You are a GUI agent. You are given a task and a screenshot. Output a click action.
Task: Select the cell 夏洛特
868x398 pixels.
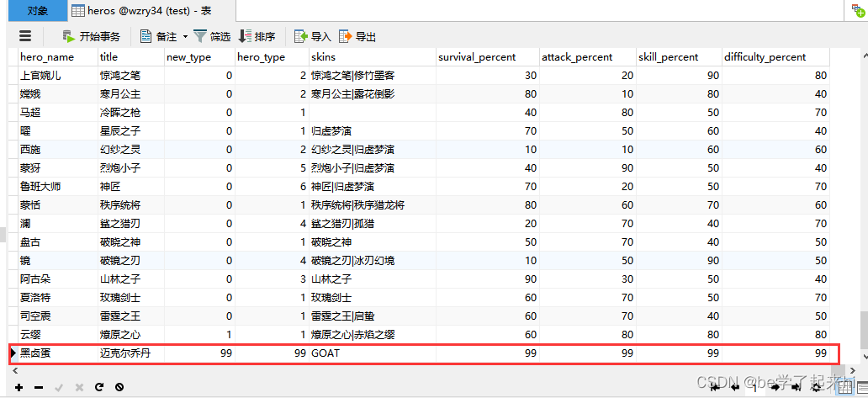pyautogui.click(x=57, y=298)
